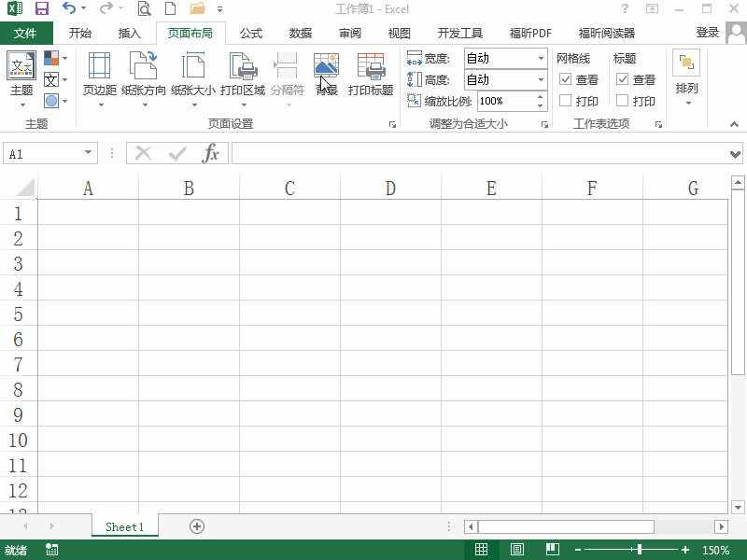Open the Themes (主题) gallery
747x560 pixels.
21,78
